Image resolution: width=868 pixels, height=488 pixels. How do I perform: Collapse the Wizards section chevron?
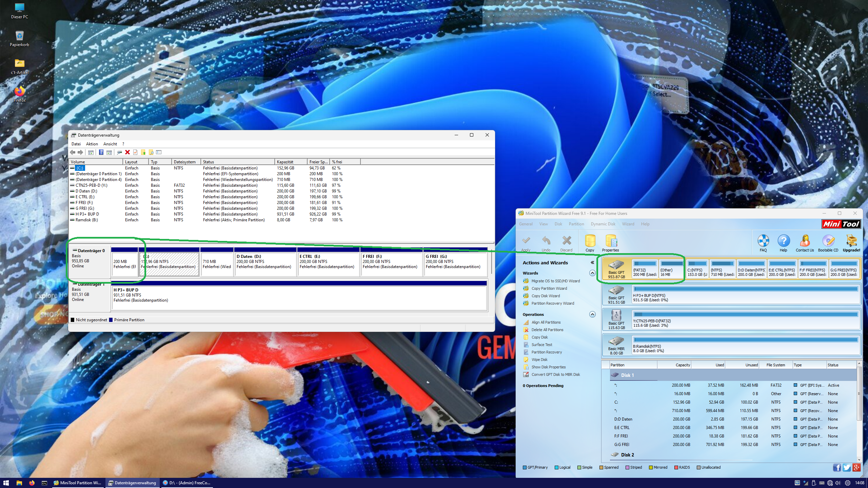click(x=592, y=273)
